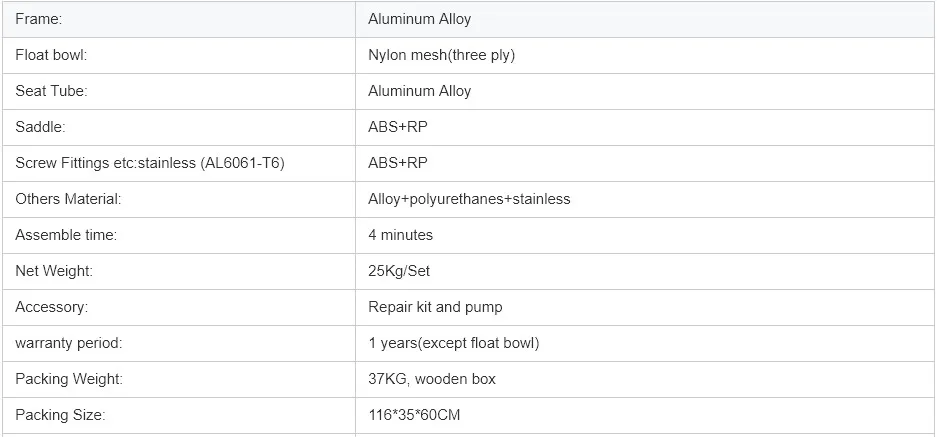Image resolution: width=937 pixels, height=437 pixels.
Task: Select the "Screw Fittings etc:stainless (AL6061-T6)" label
Action: pos(150,163)
